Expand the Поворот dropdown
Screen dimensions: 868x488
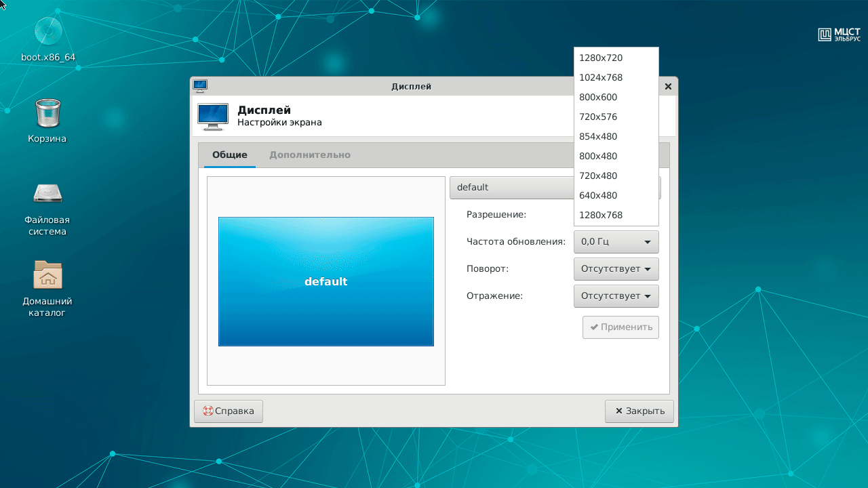(616, 269)
